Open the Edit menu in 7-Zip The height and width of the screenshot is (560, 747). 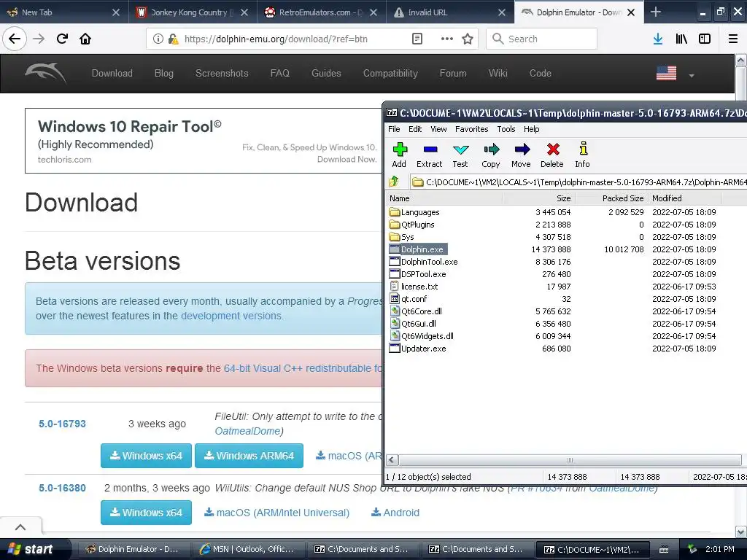pos(415,129)
